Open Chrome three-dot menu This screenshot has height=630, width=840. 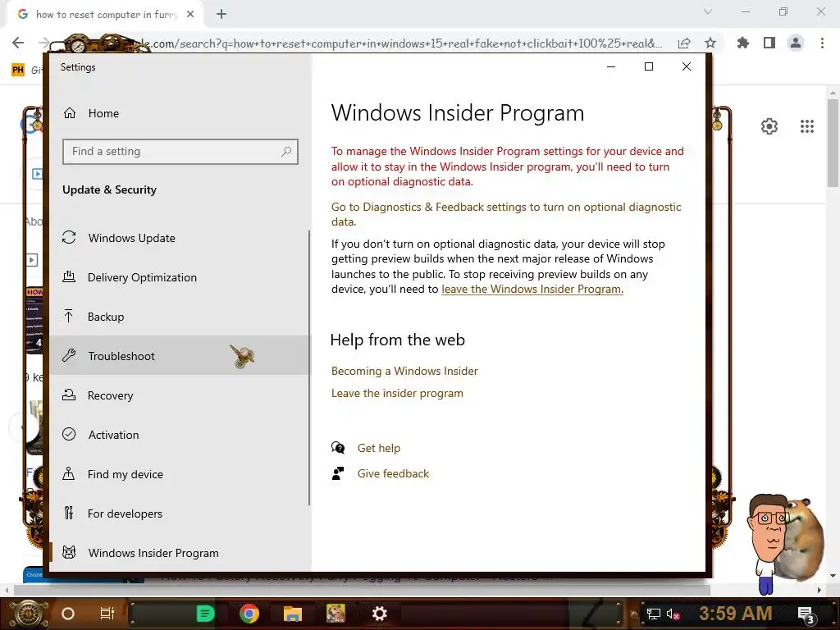pyautogui.click(x=822, y=43)
